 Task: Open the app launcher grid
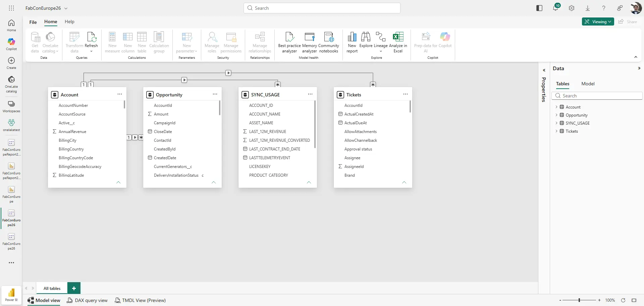point(11,8)
